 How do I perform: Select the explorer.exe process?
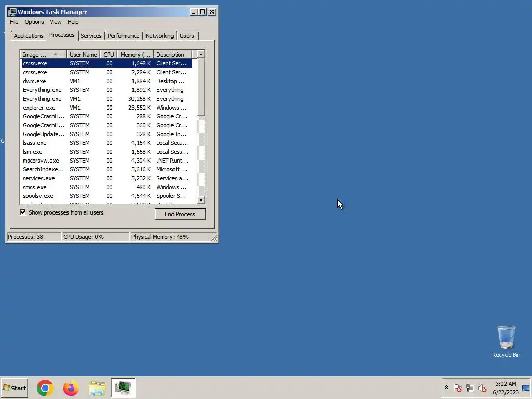tap(107, 108)
